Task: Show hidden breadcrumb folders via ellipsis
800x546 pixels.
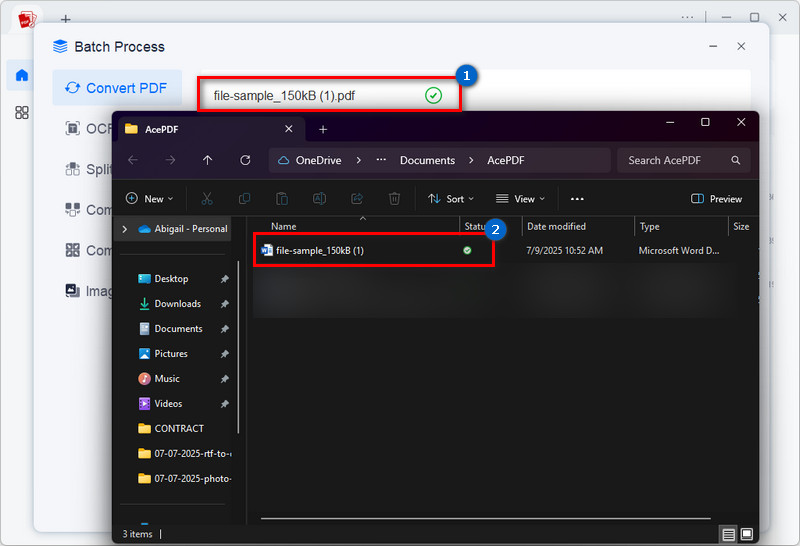Action: [381, 160]
